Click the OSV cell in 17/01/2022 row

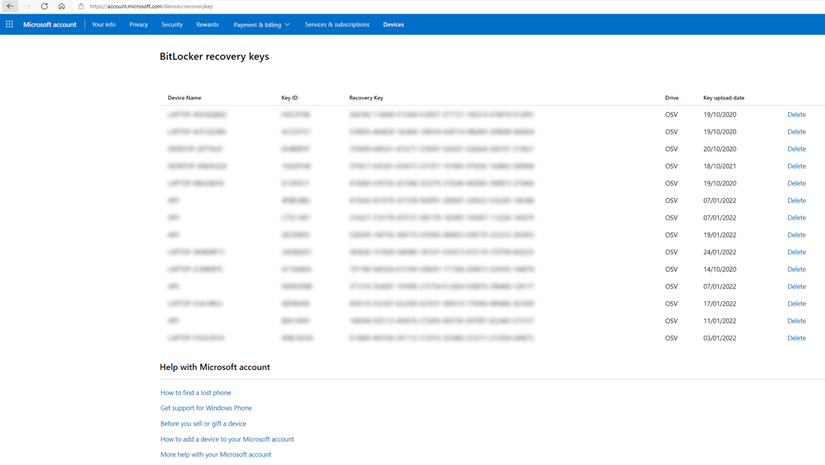pos(671,304)
